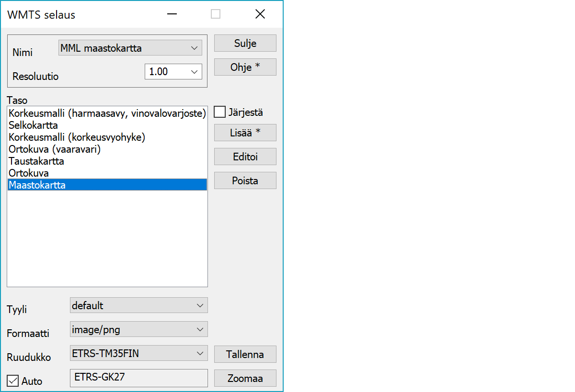Screen dimensions: 575x392
Task: Minimize the WMTS selaus dialog
Action: (172, 14)
